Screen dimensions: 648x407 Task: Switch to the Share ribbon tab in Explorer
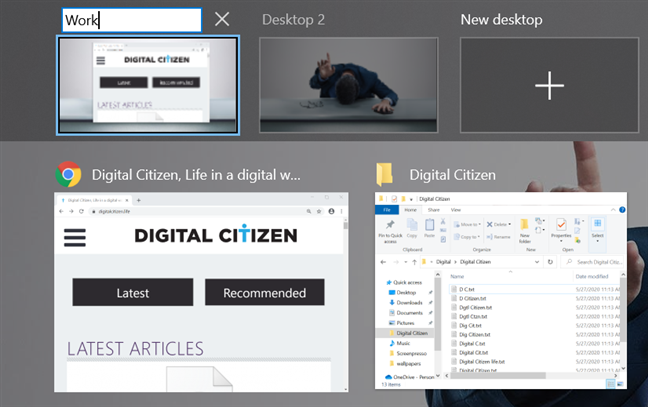[x=434, y=210]
